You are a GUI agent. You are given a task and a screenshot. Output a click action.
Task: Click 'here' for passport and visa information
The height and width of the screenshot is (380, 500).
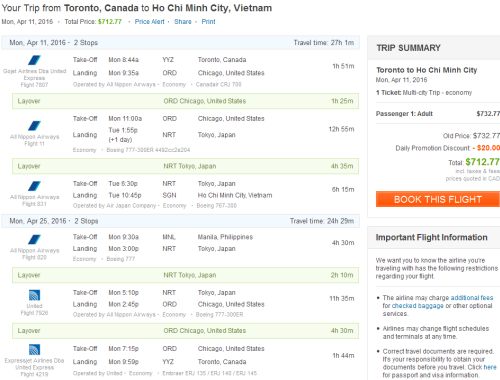click(490, 367)
